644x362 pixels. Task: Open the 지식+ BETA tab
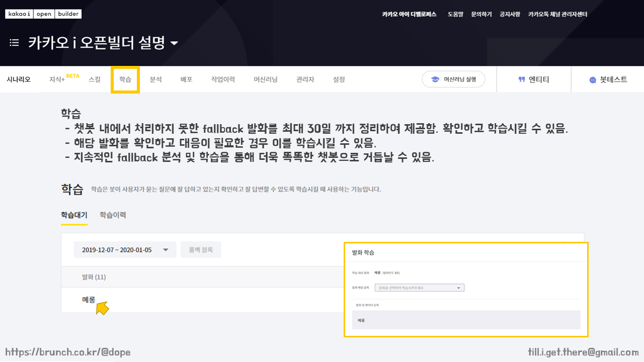(x=64, y=79)
